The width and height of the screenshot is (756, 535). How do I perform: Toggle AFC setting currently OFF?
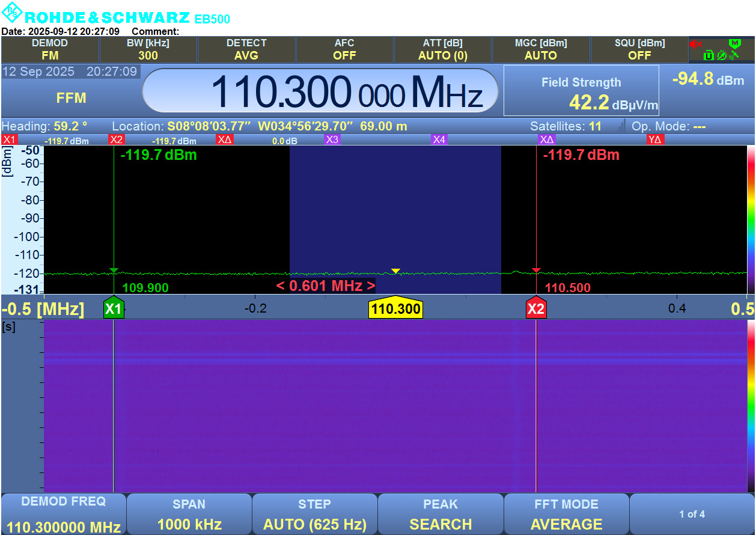click(x=344, y=49)
